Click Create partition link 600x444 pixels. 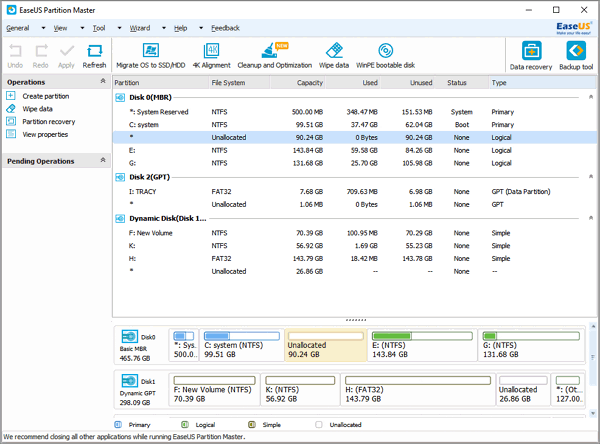[x=46, y=96]
